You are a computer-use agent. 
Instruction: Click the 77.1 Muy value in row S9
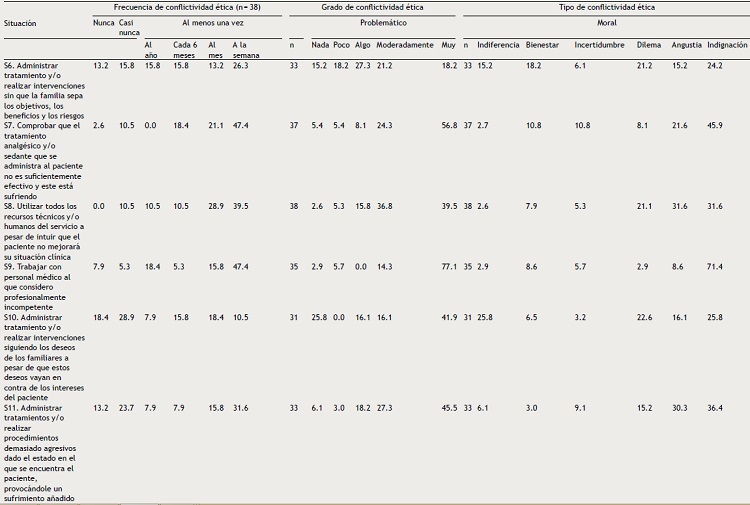[449, 266]
